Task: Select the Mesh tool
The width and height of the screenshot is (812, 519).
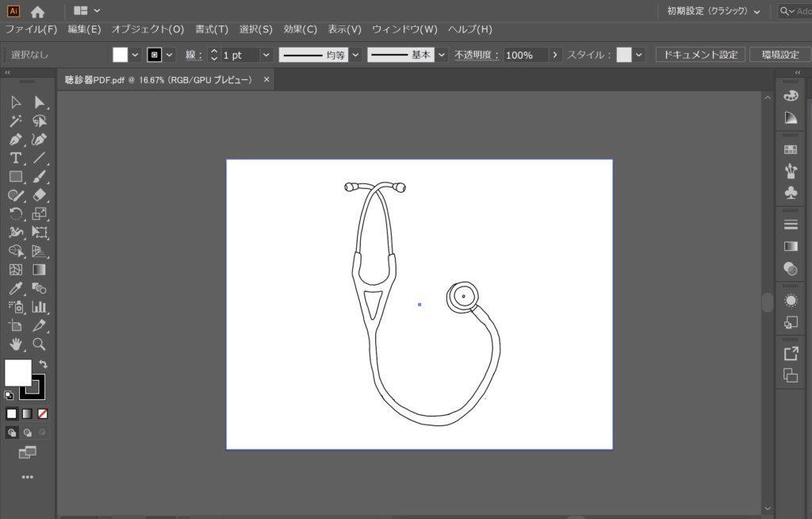Action: [16, 270]
